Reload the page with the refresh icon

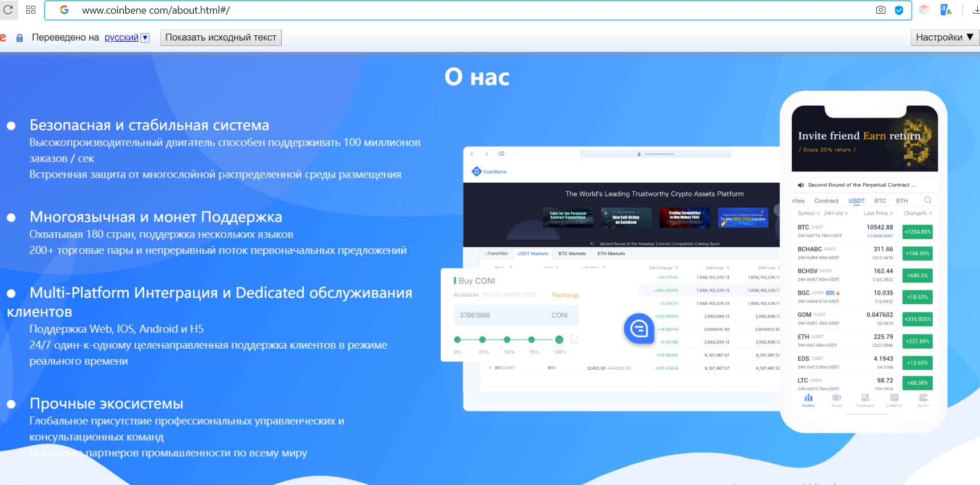8,10
